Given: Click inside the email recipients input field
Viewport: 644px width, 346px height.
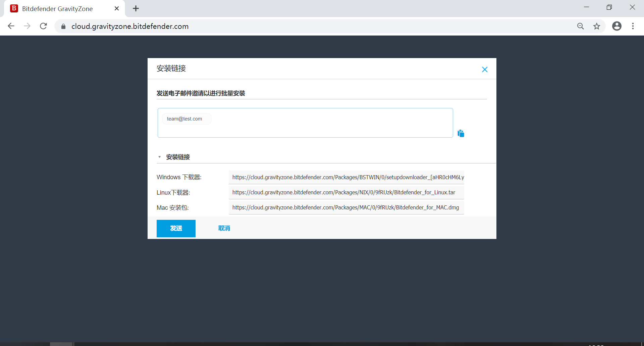Looking at the screenshot, I should (x=305, y=123).
